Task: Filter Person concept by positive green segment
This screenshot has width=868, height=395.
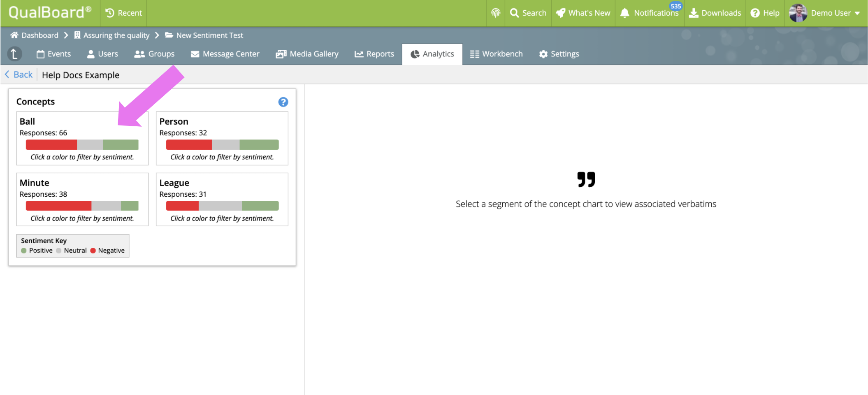Action: click(x=259, y=145)
